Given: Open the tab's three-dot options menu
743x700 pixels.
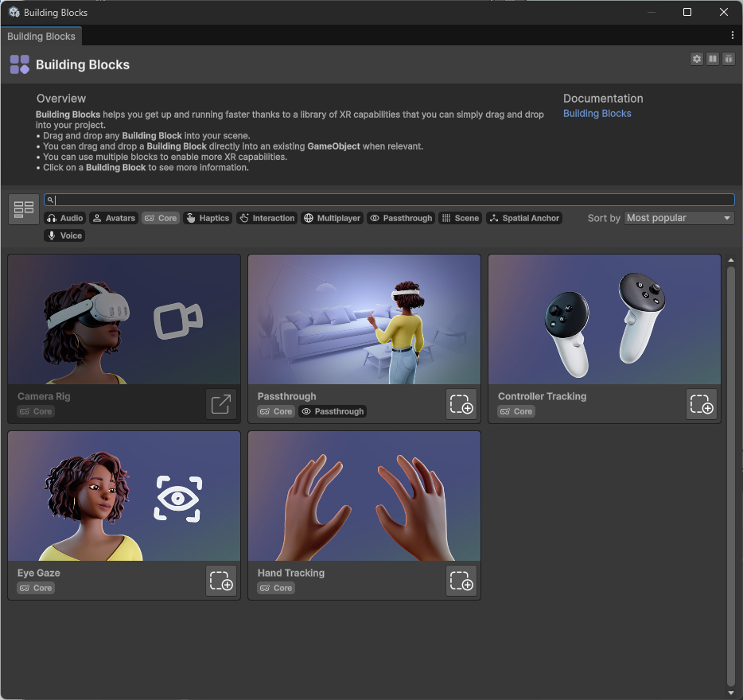Looking at the screenshot, I should tap(733, 36).
